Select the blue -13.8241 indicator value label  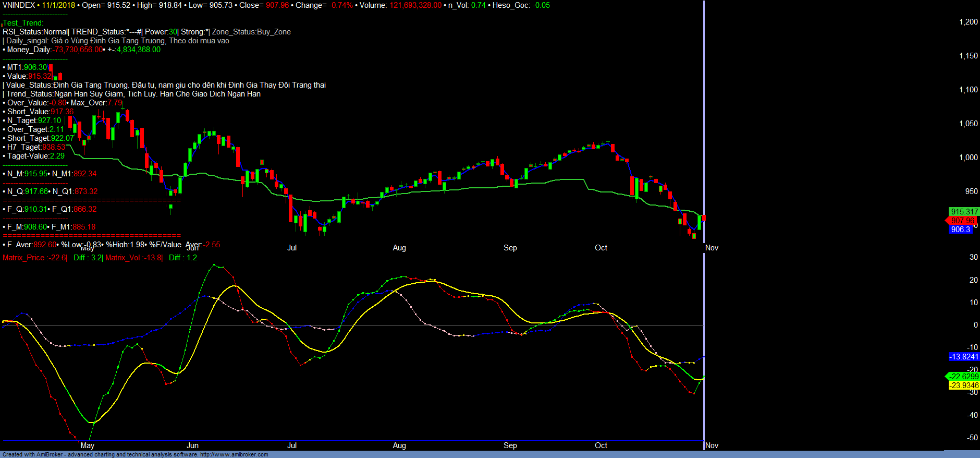pyautogui.click(x=964, y=357)
